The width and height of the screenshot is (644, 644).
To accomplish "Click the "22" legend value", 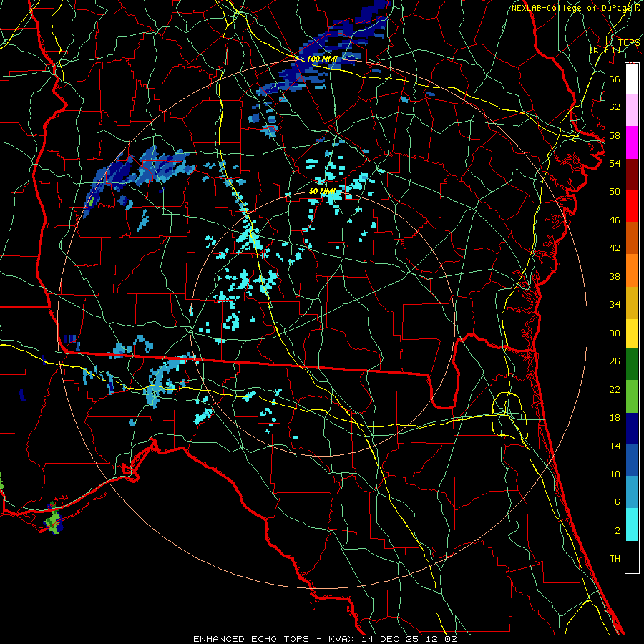I will pos(615,389).
